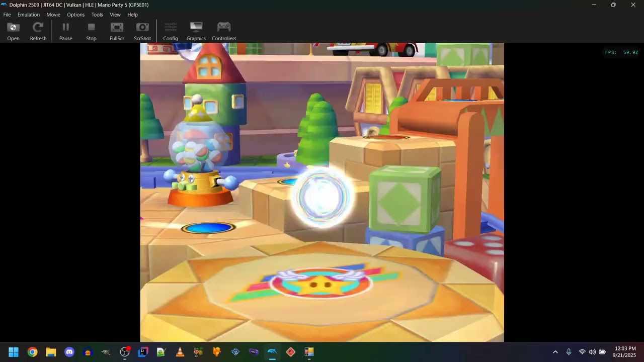The height and width of the screenshot is (362, 644).
Task: Stop emulation with the Stop button
Action: 91,31
